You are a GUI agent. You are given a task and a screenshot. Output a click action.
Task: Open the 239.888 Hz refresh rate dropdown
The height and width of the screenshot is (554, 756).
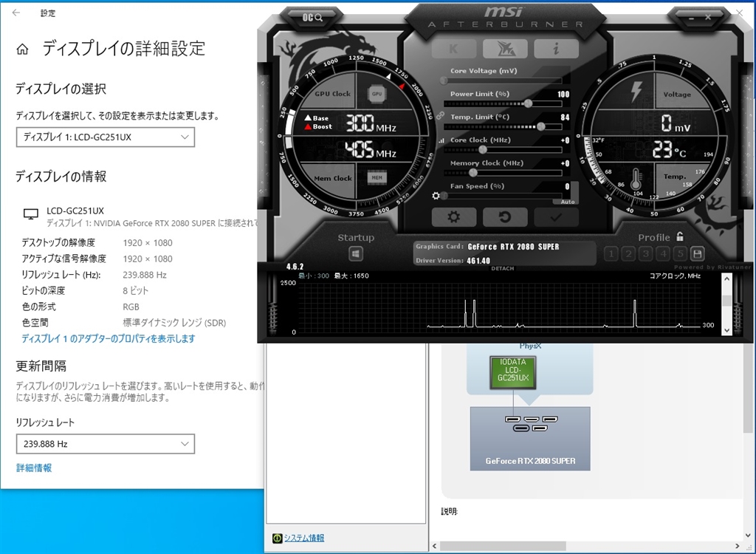[106, 444]
